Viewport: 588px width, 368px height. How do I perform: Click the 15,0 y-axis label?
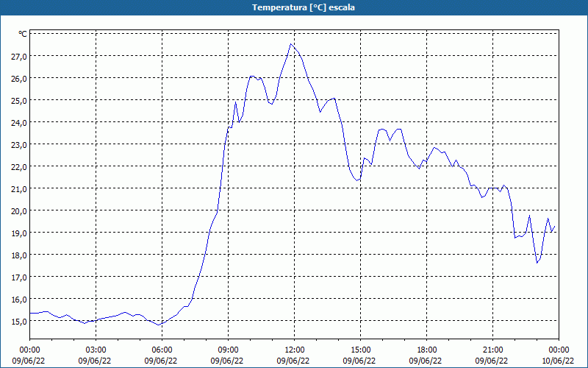19,322
